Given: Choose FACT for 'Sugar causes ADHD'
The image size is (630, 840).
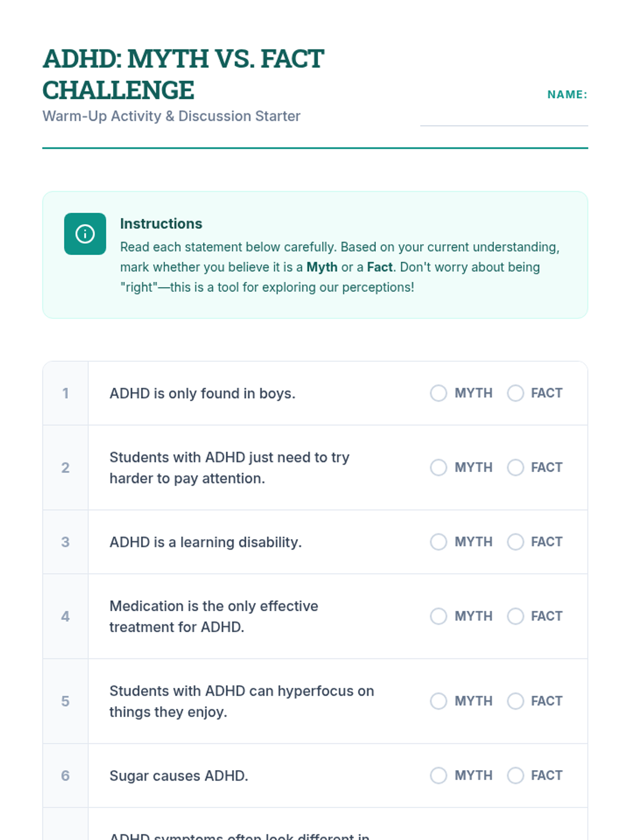Looking at the screenshot, I should [515, 775].
